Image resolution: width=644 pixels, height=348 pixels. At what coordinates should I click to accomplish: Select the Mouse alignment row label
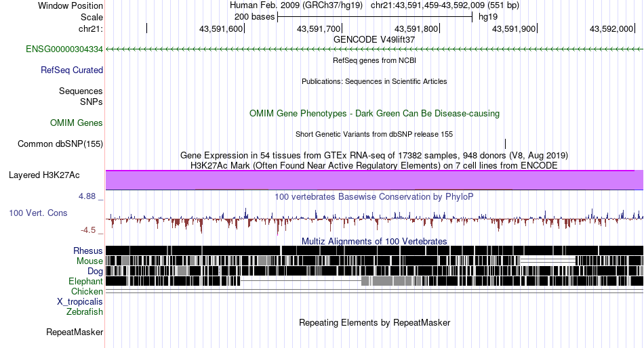point(89,261)
